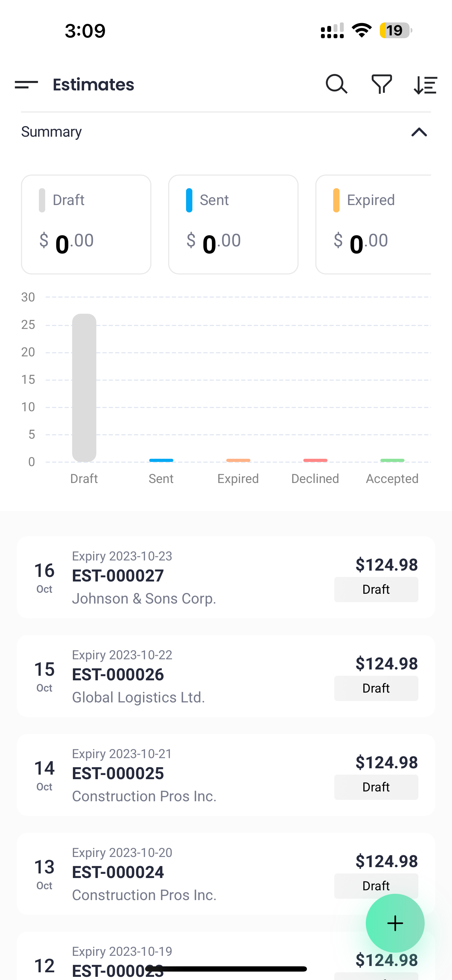
Task: Select the Draft summary card
Action: coord(86,224)
